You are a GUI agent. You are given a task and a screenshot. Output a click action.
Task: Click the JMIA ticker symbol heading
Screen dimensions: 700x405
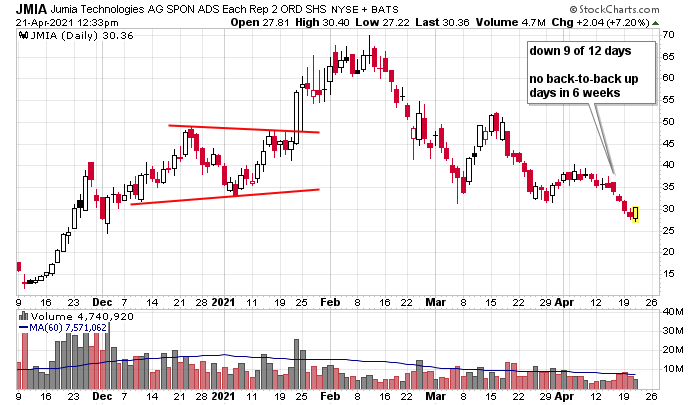31,9
